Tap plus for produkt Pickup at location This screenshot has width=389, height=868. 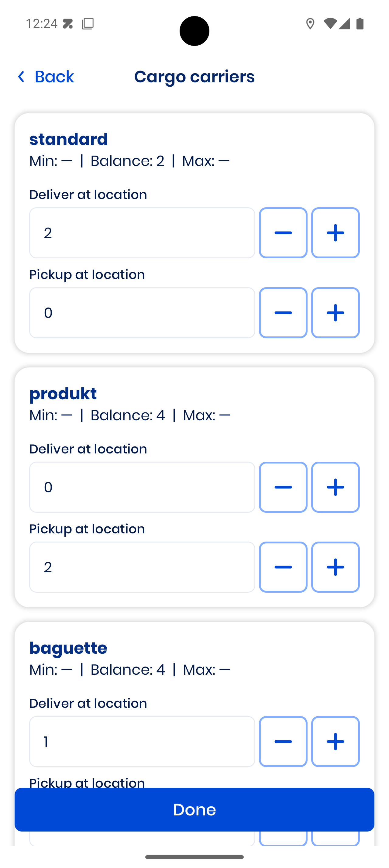click(x=335, y=567)
